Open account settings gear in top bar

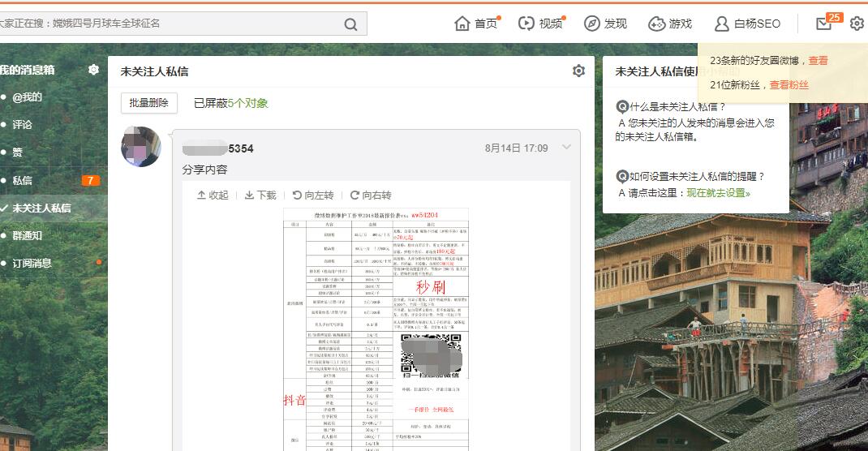857,24
